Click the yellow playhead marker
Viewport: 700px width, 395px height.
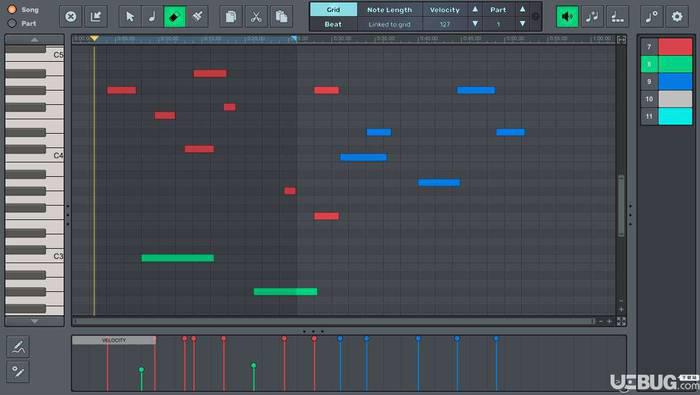click(x=94, y=38)
